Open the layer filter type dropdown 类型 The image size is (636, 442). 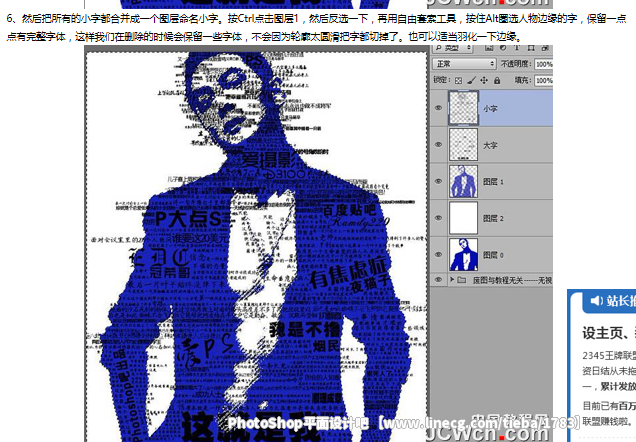tap(453, 48)
